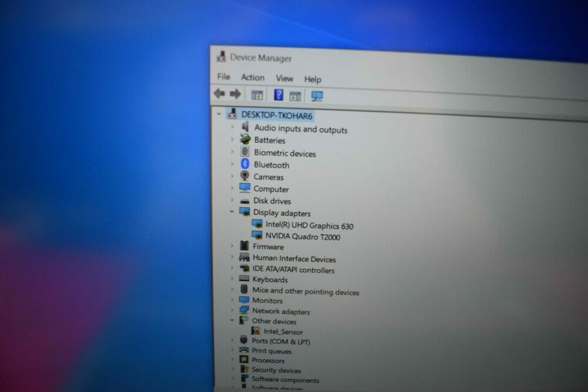Click the Intel_Sensor warning icon
The width and height of the screenshot is (588, 392).
(x=256, y=330)
